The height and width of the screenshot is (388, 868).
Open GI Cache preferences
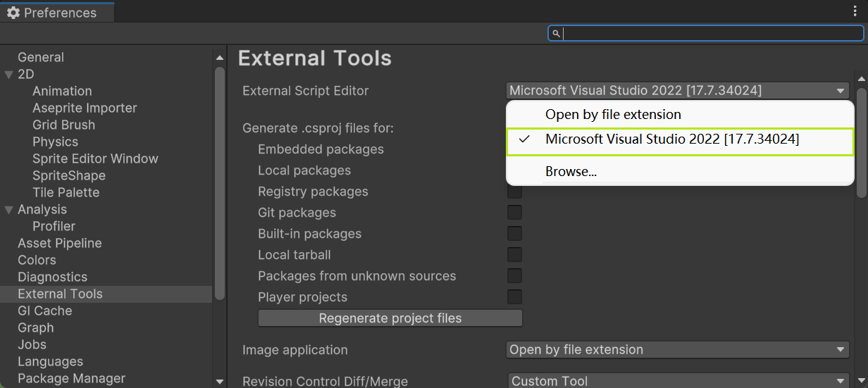click(x=45, y=311)
